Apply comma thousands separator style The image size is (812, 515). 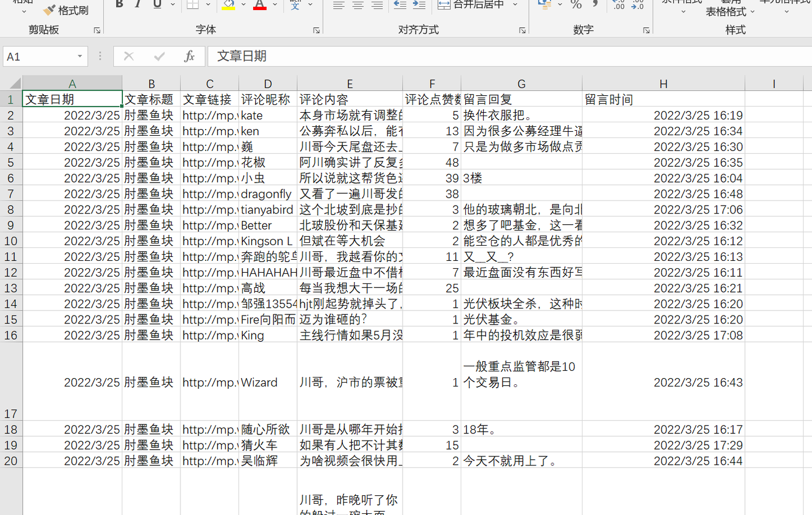tap(595, 5)
